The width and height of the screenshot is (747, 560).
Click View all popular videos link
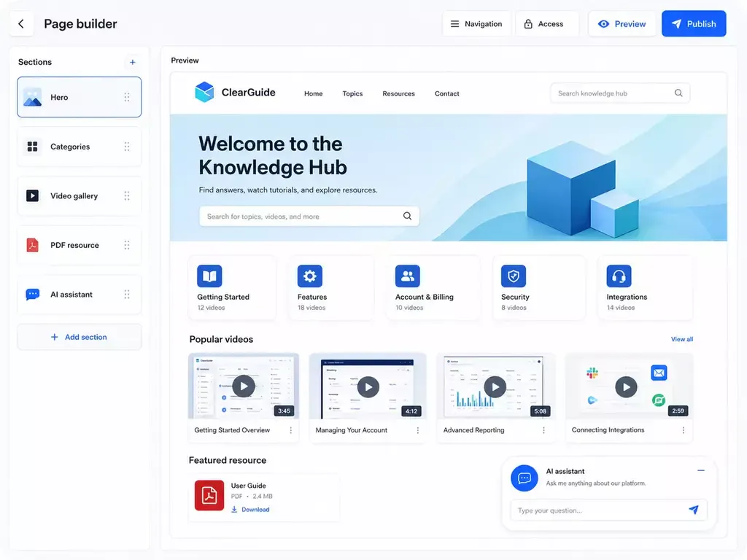[x=682, y=340]
